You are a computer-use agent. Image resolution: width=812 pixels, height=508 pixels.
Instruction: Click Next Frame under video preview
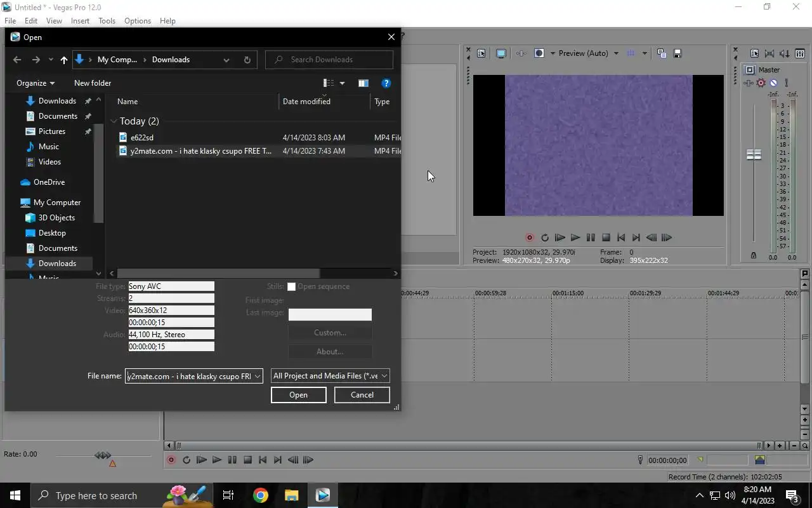pyautogui.click(x=667, y=237)
